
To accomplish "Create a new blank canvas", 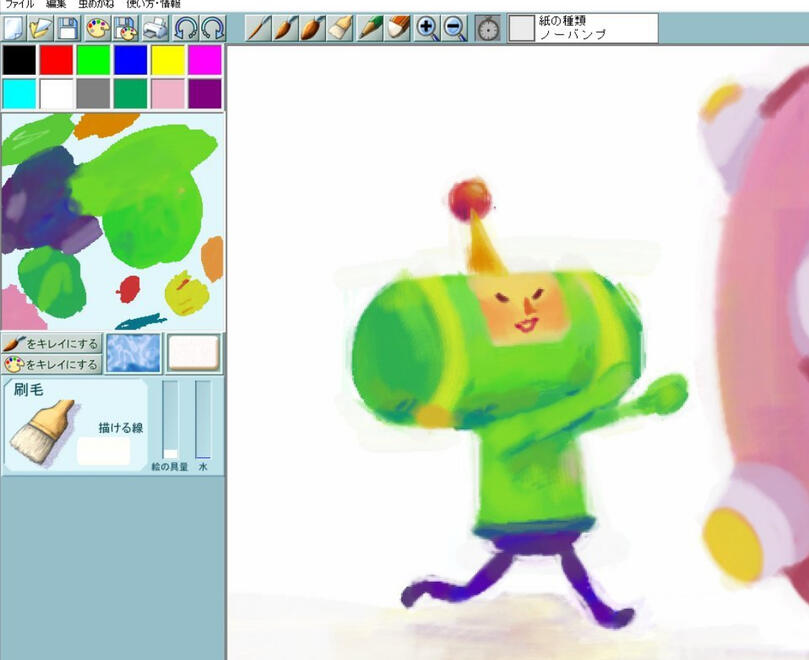I will [x=14, y=28].
